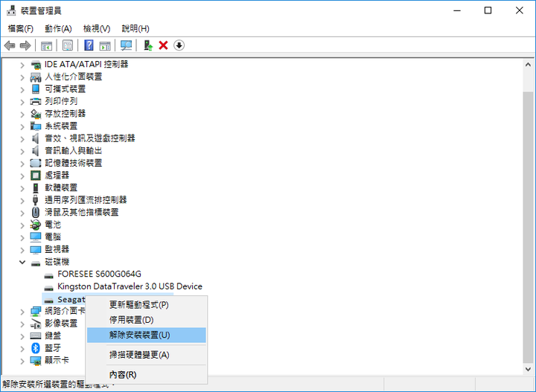Select the 電腦 category label

[x=53, y=237]
